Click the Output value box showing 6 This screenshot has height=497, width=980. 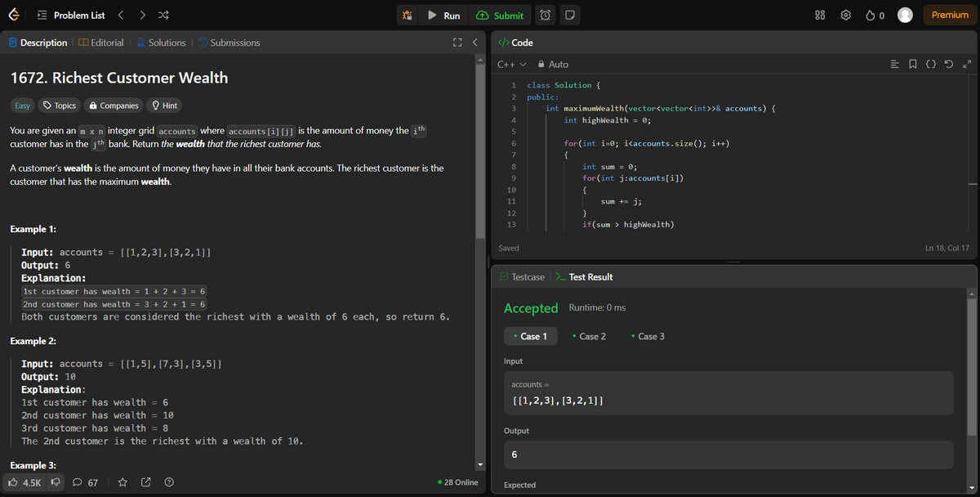coord(728,454)
